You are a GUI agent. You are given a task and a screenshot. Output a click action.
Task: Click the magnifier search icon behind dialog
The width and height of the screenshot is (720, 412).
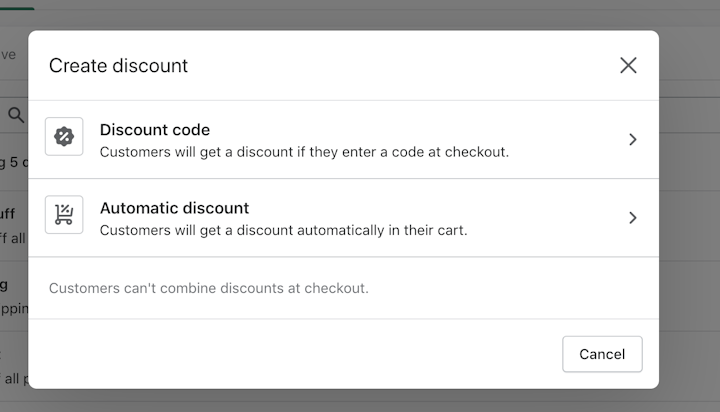[16, 115]
